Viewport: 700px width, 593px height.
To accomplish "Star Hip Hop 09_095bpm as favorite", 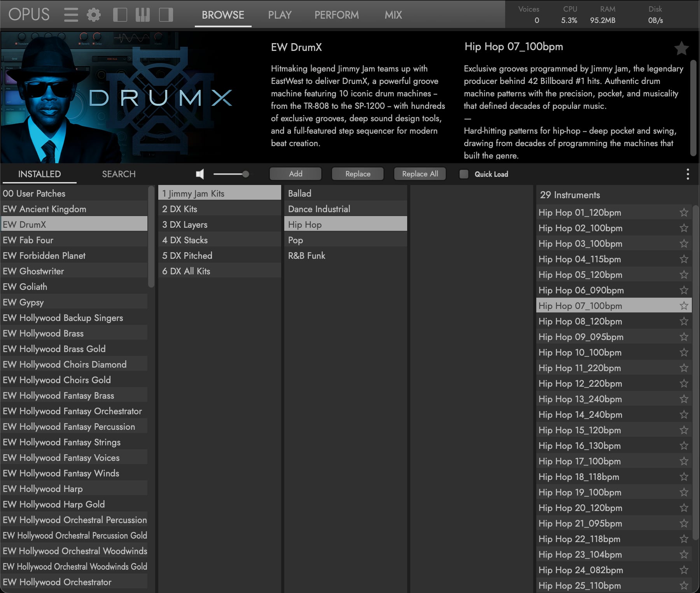I will (684, 337).
